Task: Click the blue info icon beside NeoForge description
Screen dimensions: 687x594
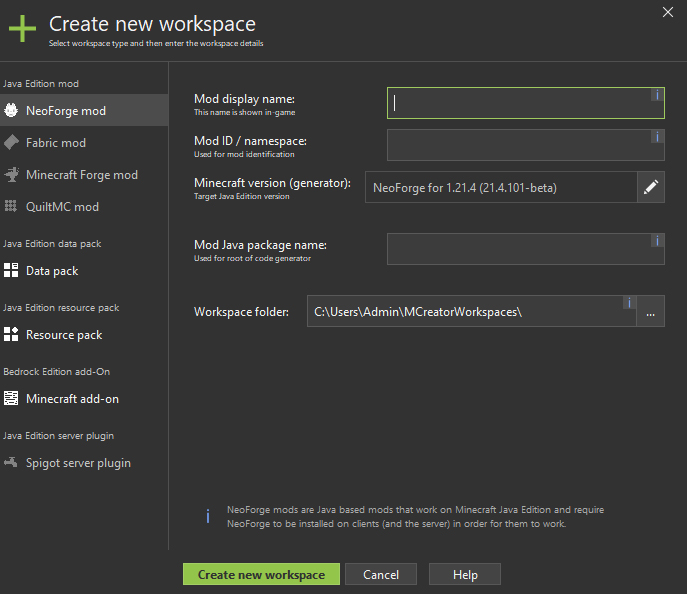Action: 208,516
